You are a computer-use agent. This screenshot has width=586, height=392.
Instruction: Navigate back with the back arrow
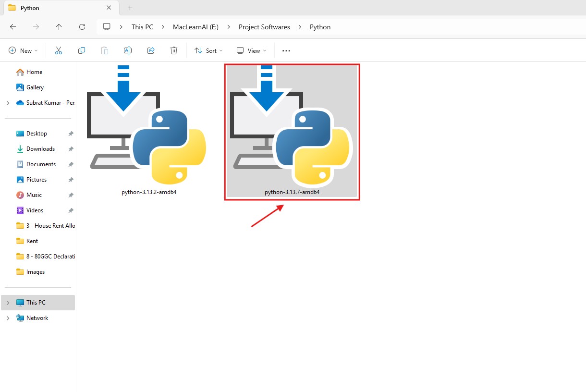tap(13, 27)
